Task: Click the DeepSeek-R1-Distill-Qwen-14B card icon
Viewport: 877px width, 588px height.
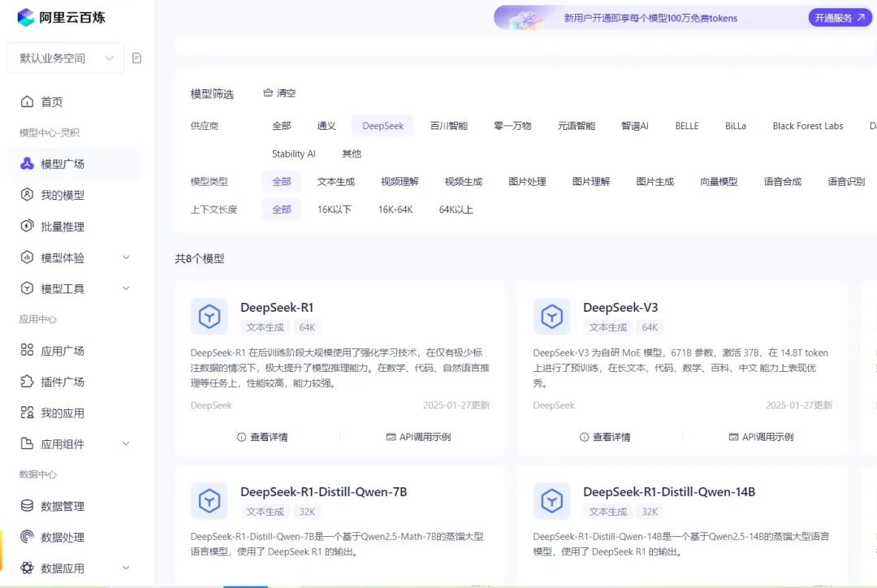Action: tap(551, 501)
